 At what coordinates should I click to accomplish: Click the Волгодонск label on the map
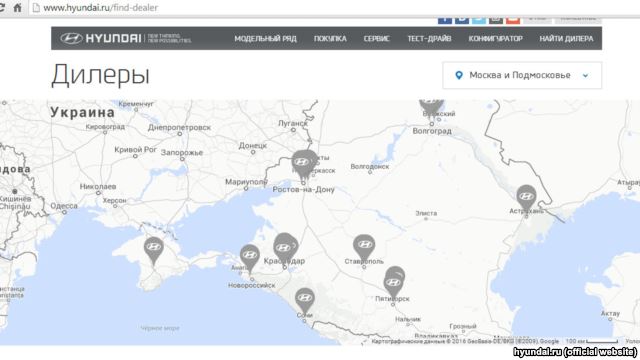370,167
